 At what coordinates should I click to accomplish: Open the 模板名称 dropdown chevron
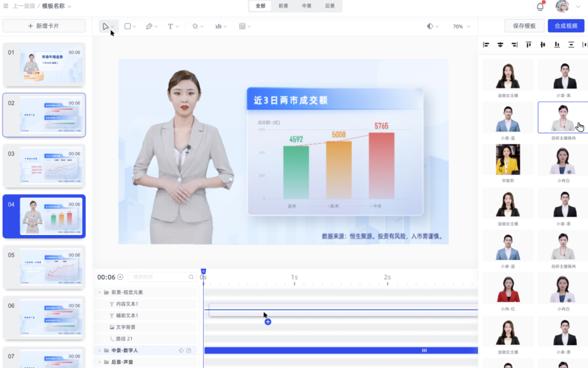pos(69,6)
